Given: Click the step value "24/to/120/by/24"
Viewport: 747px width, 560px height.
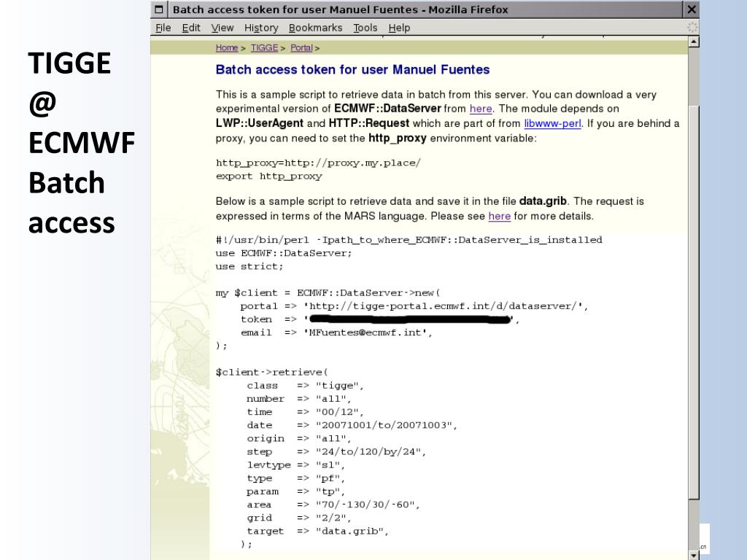Looking at the screenshot, I should coord(368,452).
